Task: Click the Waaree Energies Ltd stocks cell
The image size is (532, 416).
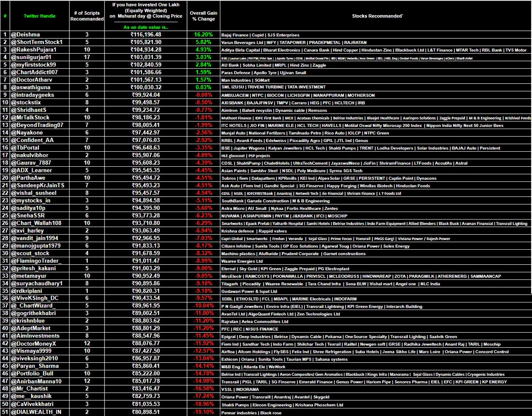Action: tap(242, 261)
